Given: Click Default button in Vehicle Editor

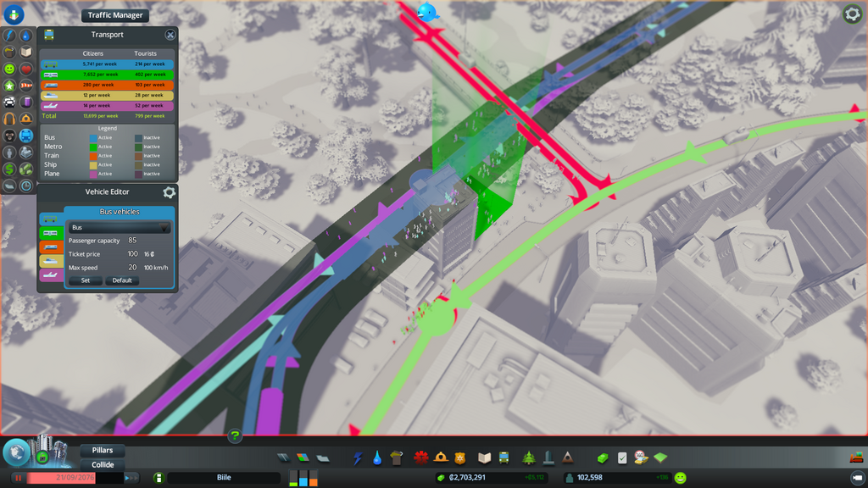Looking at the screenshot, I should (x=122, y=280).
